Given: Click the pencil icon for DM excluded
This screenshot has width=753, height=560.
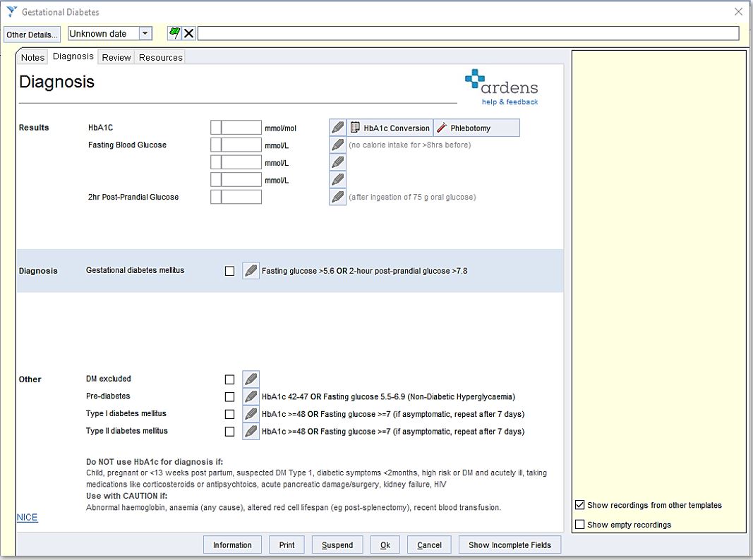Looking at the screenshot, I should (x=251, y=379).
